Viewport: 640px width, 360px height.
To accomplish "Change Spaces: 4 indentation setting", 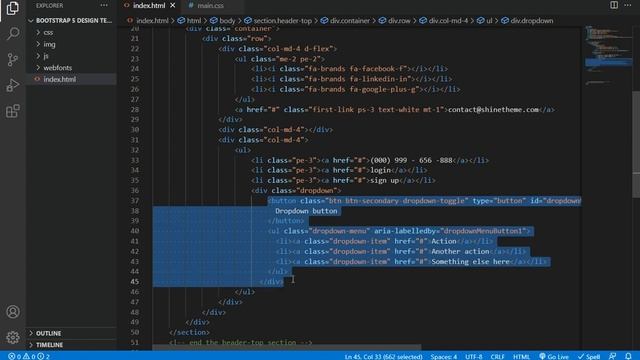I will pyautogui.click(x=444, y=356).
